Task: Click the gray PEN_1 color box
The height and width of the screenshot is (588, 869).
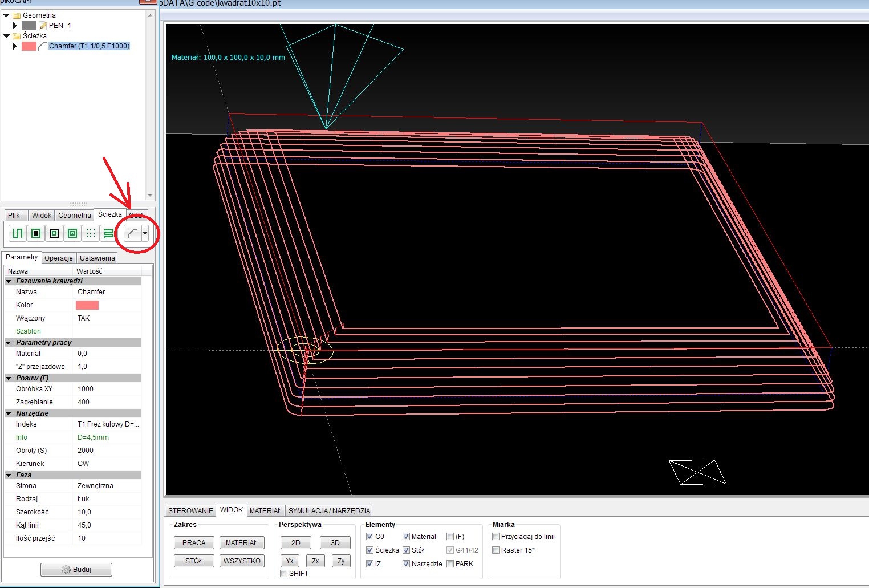Action: click(x=29, y=25)
